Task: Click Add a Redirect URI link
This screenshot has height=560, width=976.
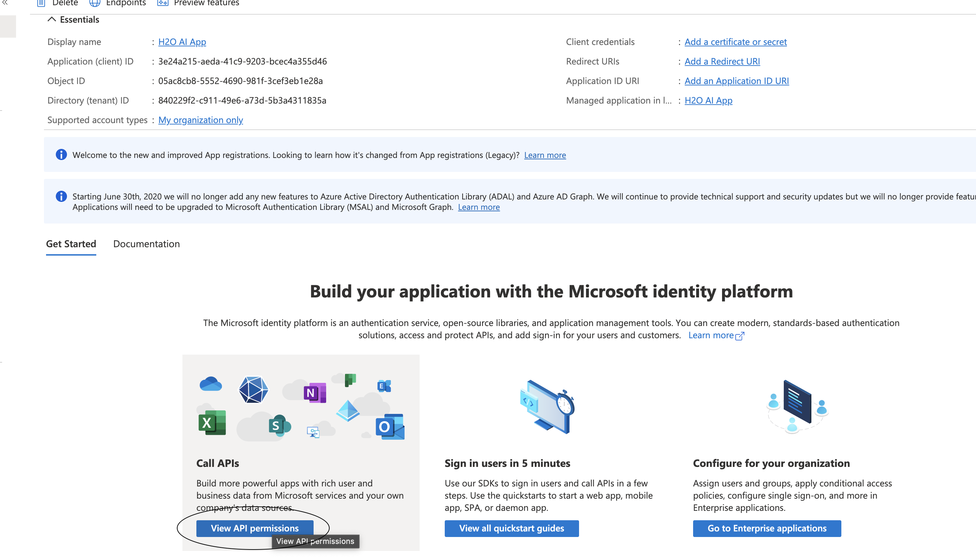Action: coord(722,61)
